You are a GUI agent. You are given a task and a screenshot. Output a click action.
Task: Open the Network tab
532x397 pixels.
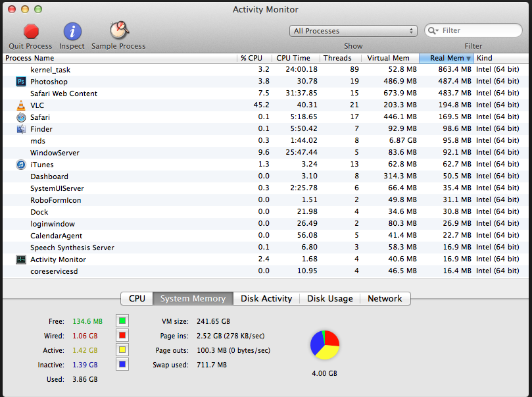[x=385, y=298]
